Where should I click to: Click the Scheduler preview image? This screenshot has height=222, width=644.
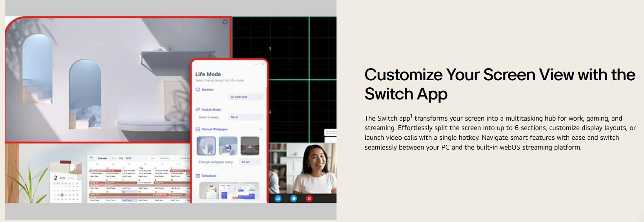[229, 191]
